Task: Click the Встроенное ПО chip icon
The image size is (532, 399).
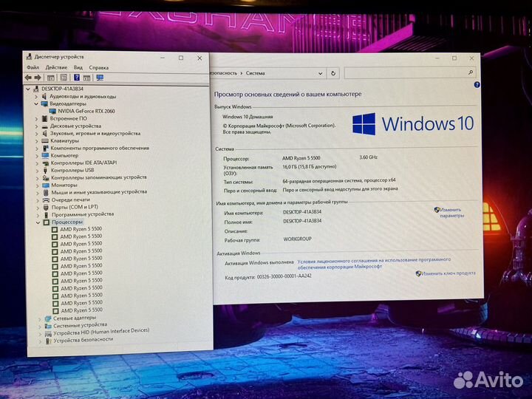Action: click(44, 118)
